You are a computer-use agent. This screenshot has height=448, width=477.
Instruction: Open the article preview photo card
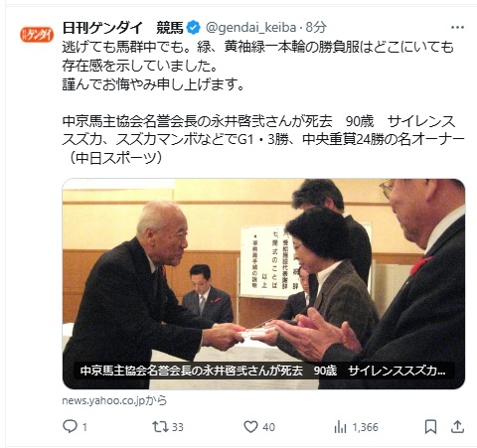[x=263, y=284]
